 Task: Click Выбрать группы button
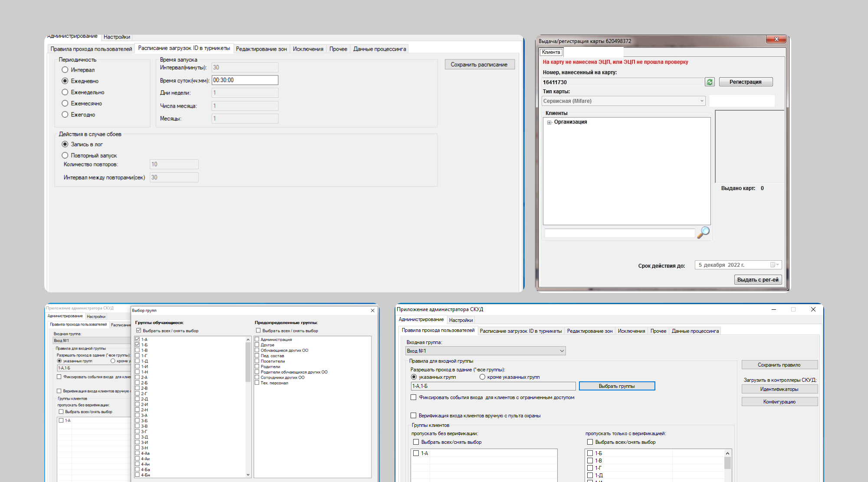[616, 386]
